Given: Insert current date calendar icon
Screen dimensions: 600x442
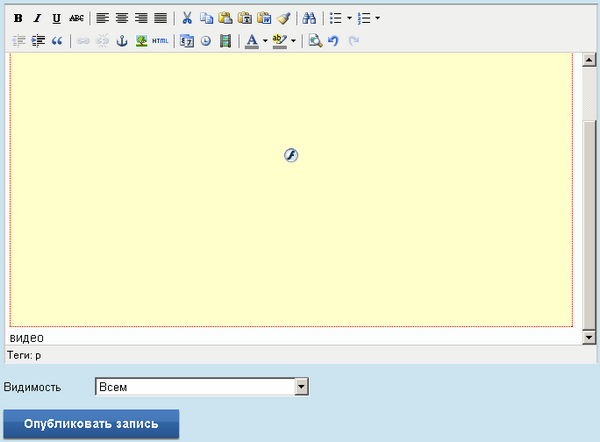Looking at the screenshot, I should click(187, 41).
